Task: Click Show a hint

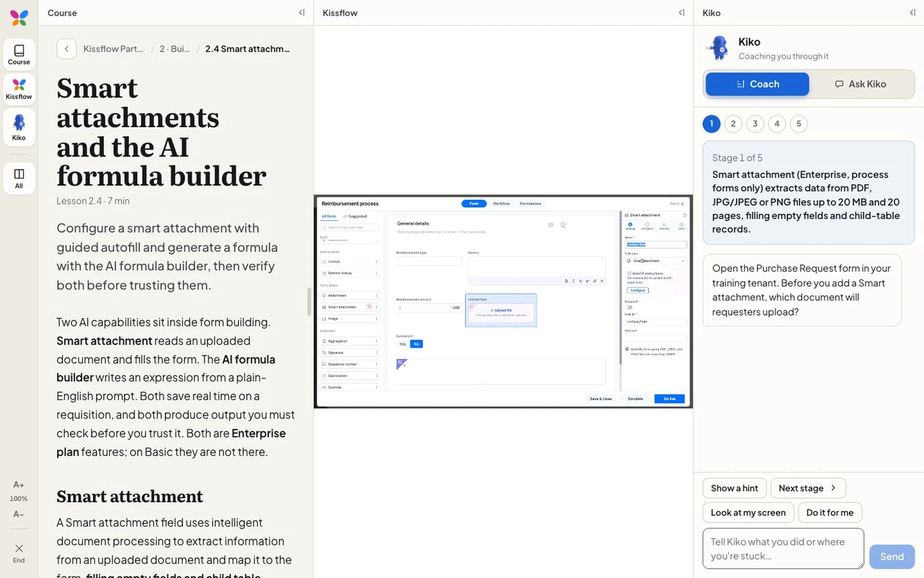Action: tap(735, 488)
